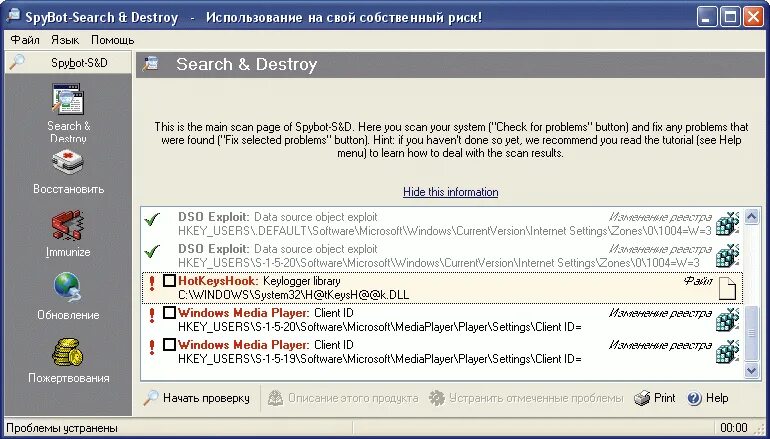
Task: Click red exclamation on S-1-5-20 Media Player row
Action: (x=152, y=315)
